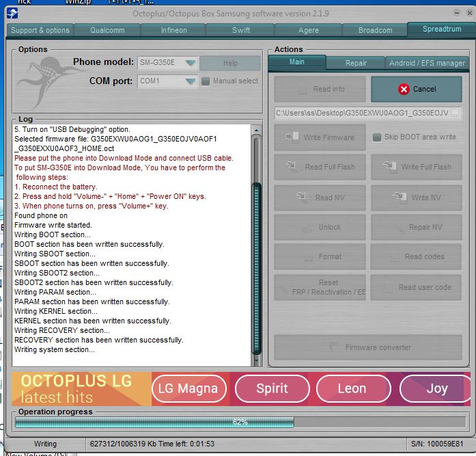Minimize the Octoplus window
This screenshot has height=456, width=476.
(456, 13)
